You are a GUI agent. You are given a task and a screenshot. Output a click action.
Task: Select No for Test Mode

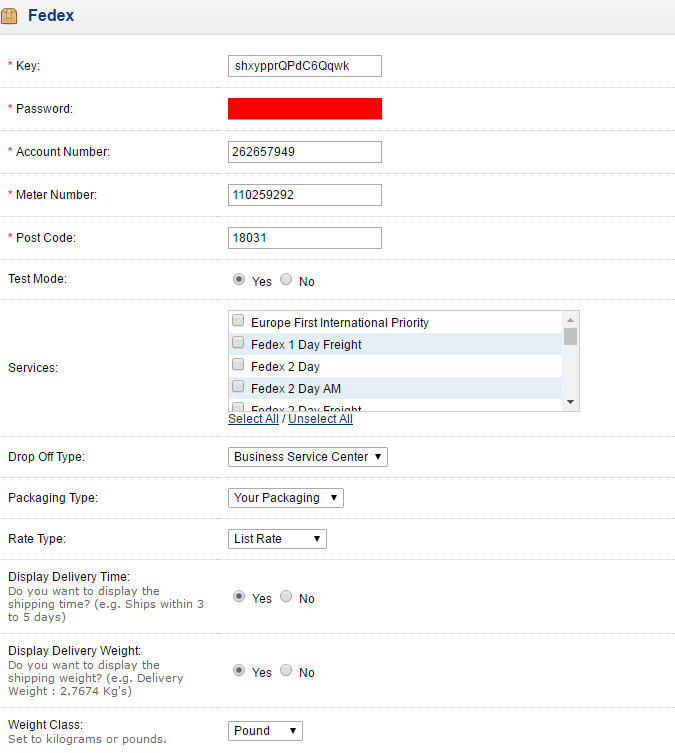click(286, 279)
